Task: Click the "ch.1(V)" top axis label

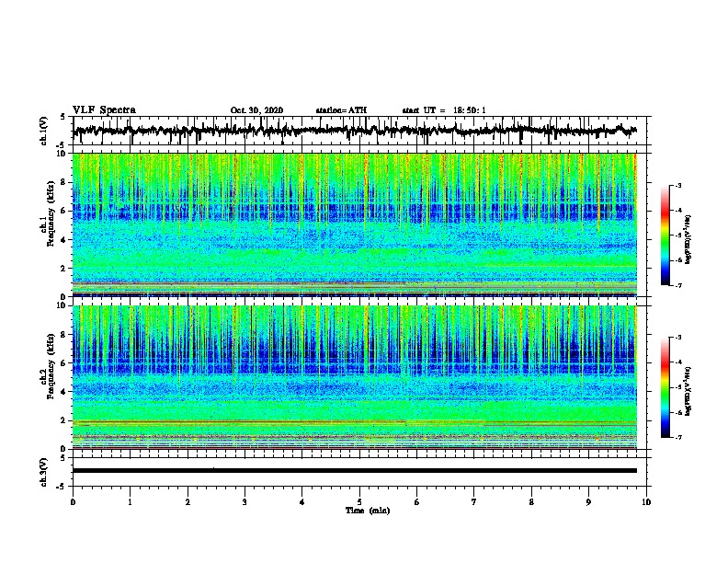Action: (x=45, y=131)
